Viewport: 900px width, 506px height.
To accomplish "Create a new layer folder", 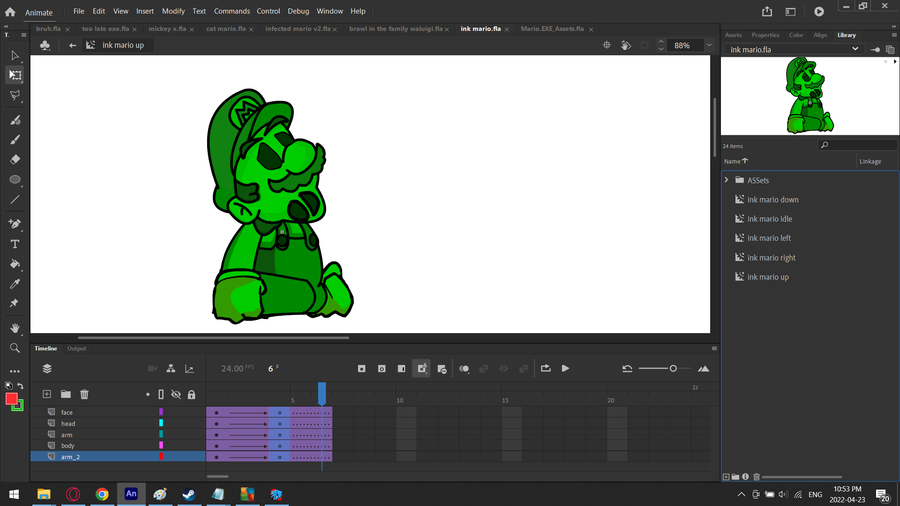I will coord(66,394).
